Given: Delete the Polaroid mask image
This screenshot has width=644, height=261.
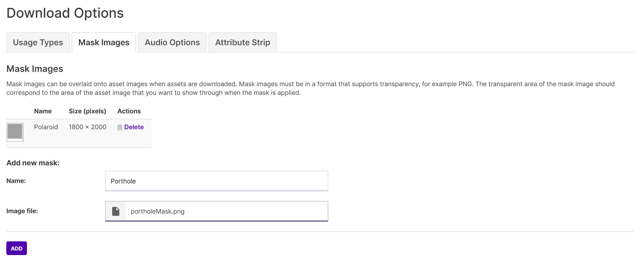Looking at the screenshot, I should pyautogui.click(x=134, y=127).
